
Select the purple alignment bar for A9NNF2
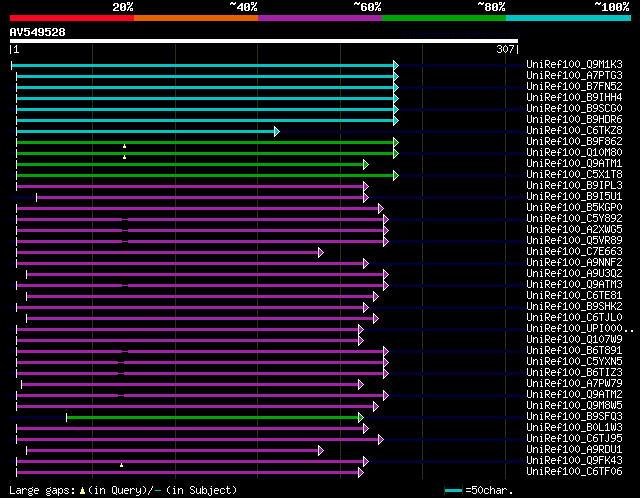190,264
